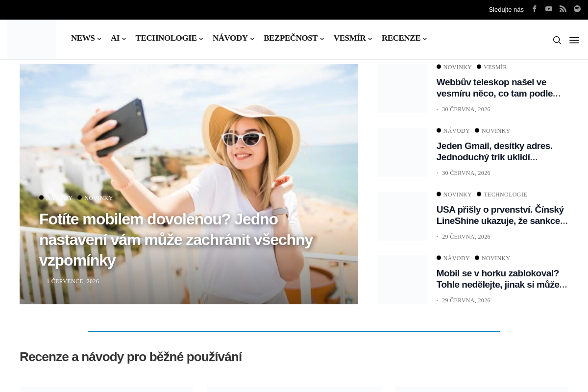Open the Spotify icon in top bar
588x392 pixels.
pos(577,9)
